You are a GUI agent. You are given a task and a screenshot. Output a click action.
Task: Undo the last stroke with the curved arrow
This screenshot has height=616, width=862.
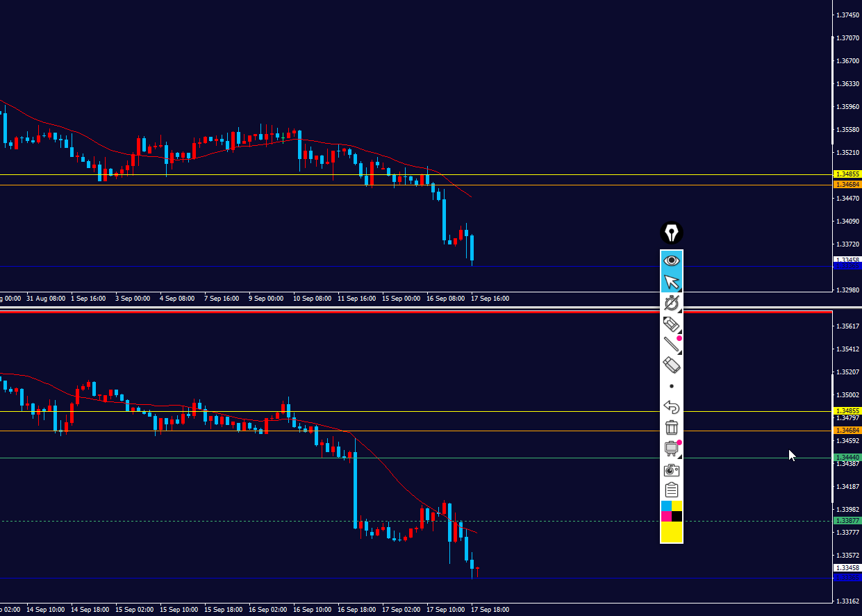tap(672, 407)
